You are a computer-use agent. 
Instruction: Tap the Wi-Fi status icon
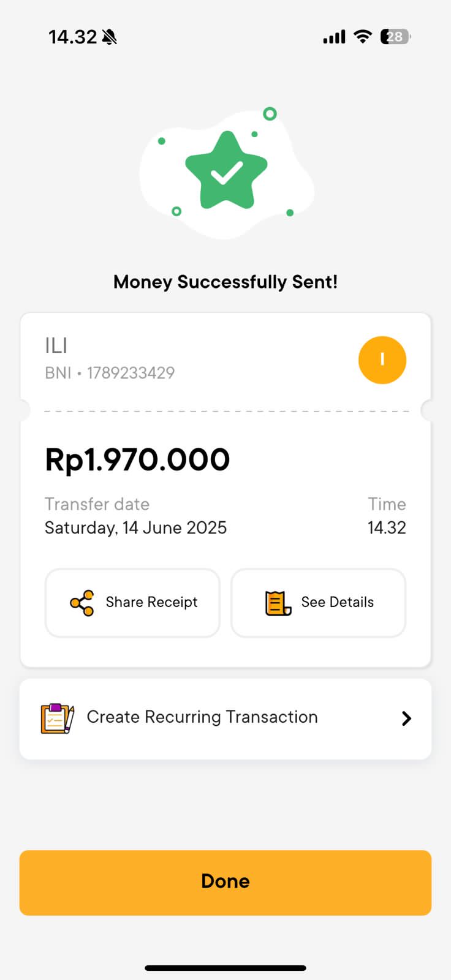click(x=363, y=37)
